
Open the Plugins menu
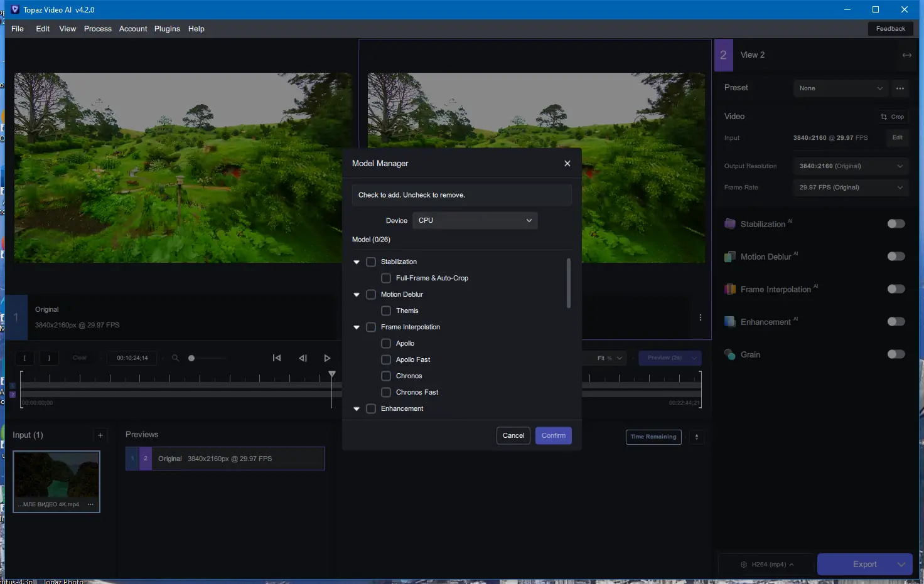[167, 29]
